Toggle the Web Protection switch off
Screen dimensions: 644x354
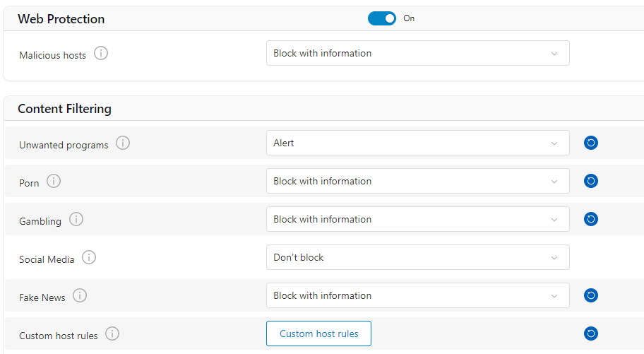381,18
